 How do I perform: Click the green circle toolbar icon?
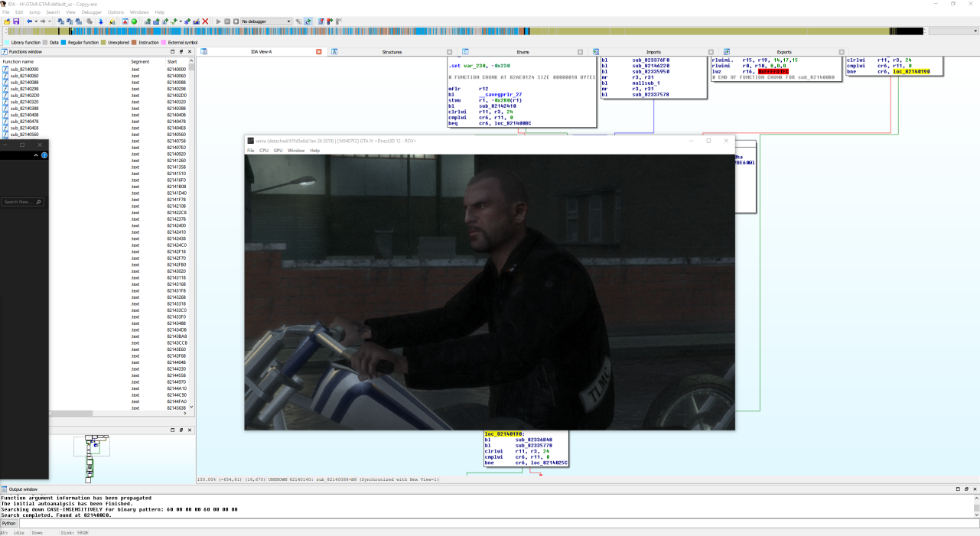click(x=134, y=21)
